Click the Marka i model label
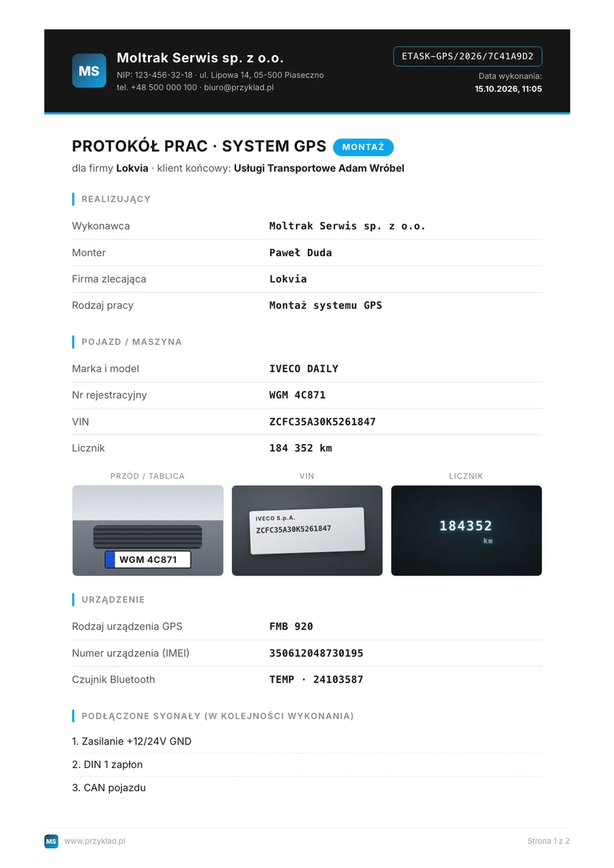614x868 pixels. point(105,369)
